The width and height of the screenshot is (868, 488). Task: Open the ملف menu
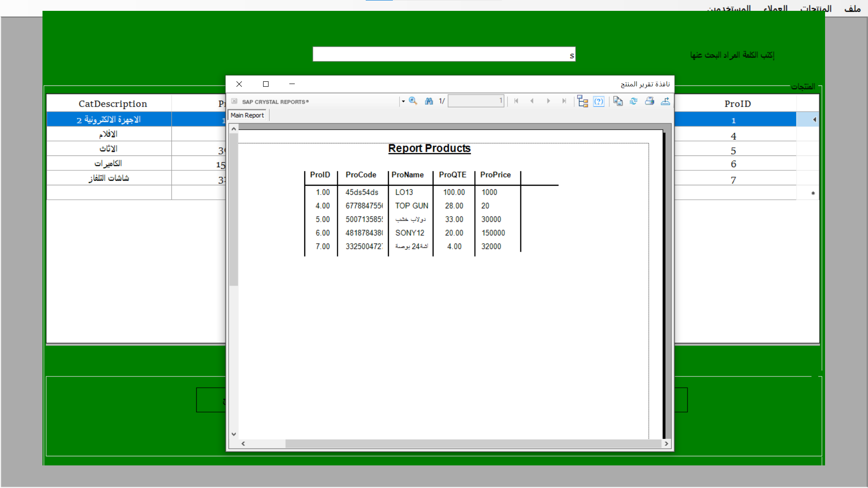coord(852,8)
